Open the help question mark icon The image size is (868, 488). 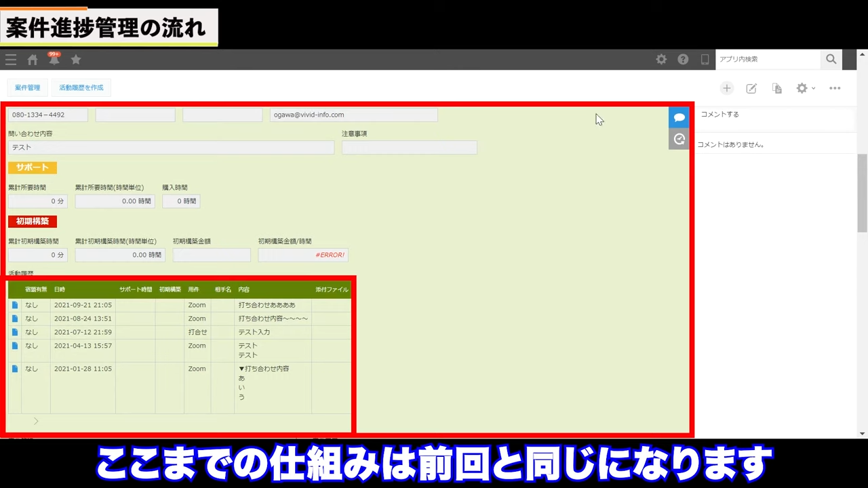click(683, 60)
